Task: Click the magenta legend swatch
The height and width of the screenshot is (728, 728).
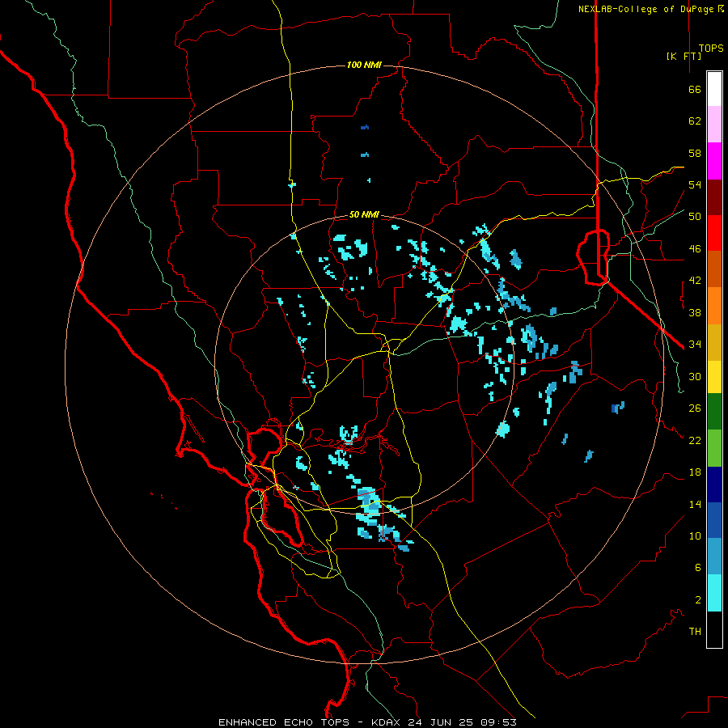Action: [x=714, y=161]
